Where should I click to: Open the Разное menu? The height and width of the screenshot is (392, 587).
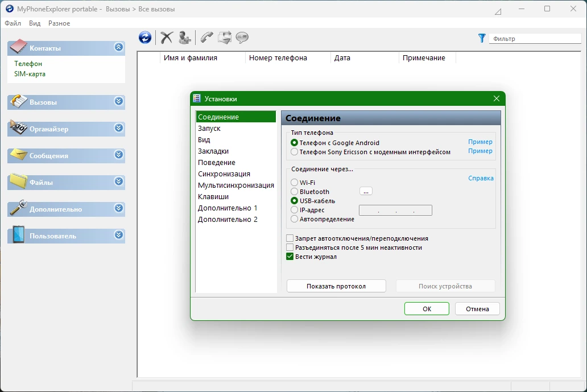(x=59, y=23)
